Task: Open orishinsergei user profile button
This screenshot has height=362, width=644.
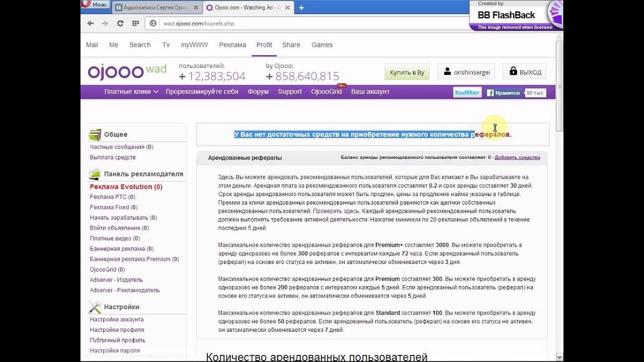Action: [466, 72]
